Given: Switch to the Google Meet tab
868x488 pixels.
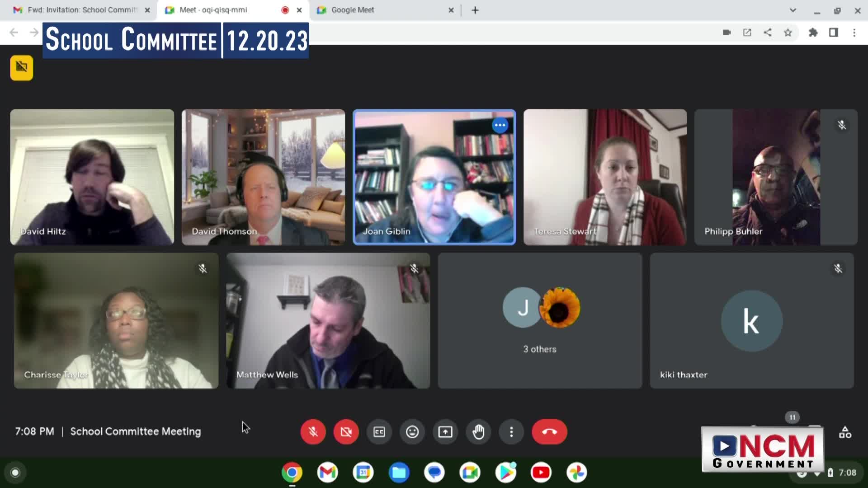Looking at the screenshot, I should click(x=353, y=10).
